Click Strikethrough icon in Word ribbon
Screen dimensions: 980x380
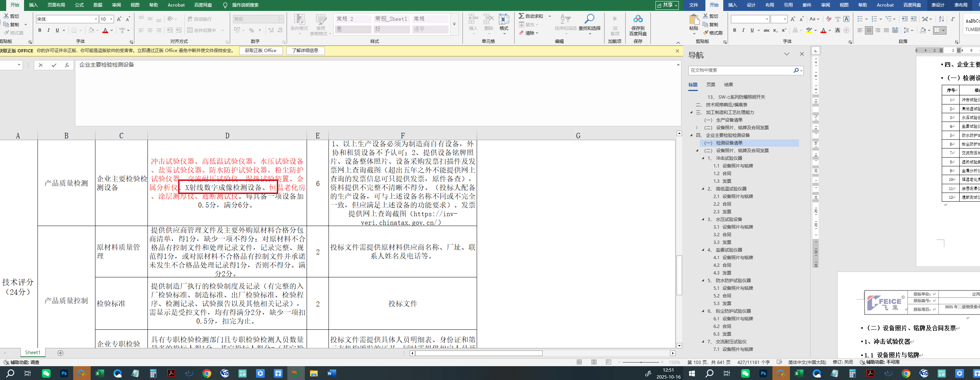(766, 30)
